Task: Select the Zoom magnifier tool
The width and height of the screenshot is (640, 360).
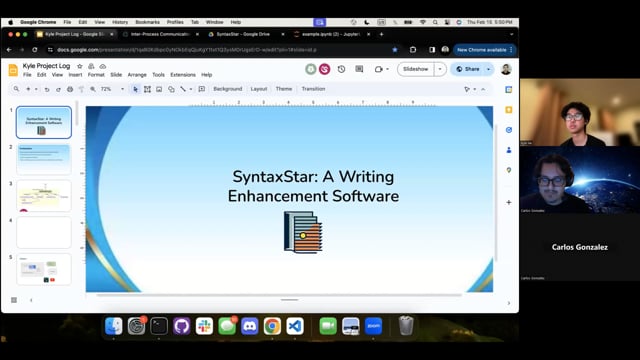Action: click(x=93, y=89)
